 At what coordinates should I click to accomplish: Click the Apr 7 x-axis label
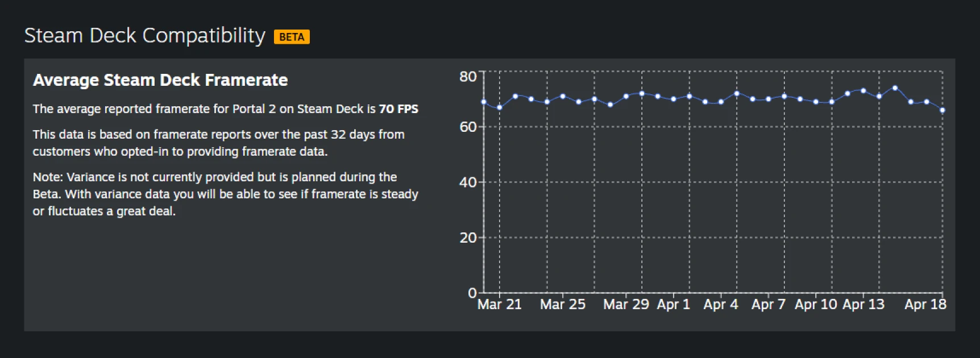(768, 305)
